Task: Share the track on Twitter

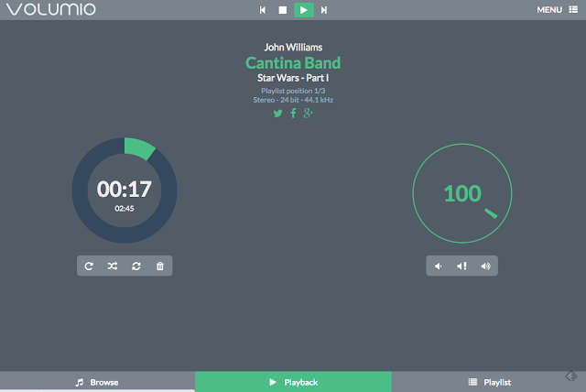Action: click(277, 114)
